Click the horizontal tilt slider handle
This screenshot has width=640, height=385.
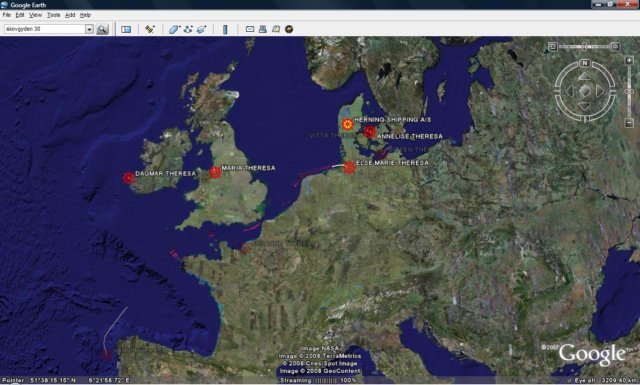[584, 47]
